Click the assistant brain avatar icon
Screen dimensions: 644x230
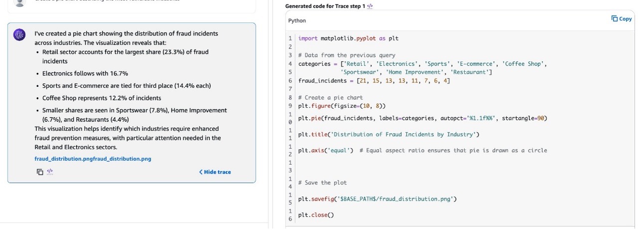coord(19,35)
